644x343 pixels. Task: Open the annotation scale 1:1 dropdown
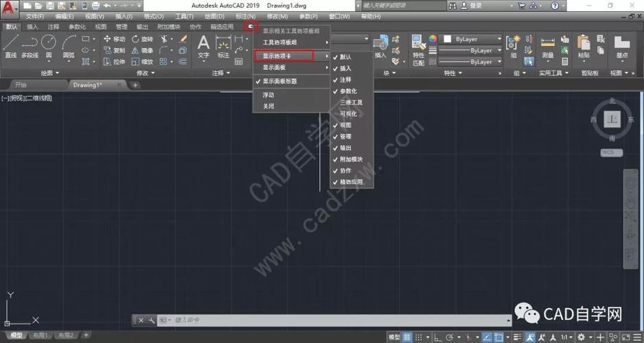pos(567,338)
